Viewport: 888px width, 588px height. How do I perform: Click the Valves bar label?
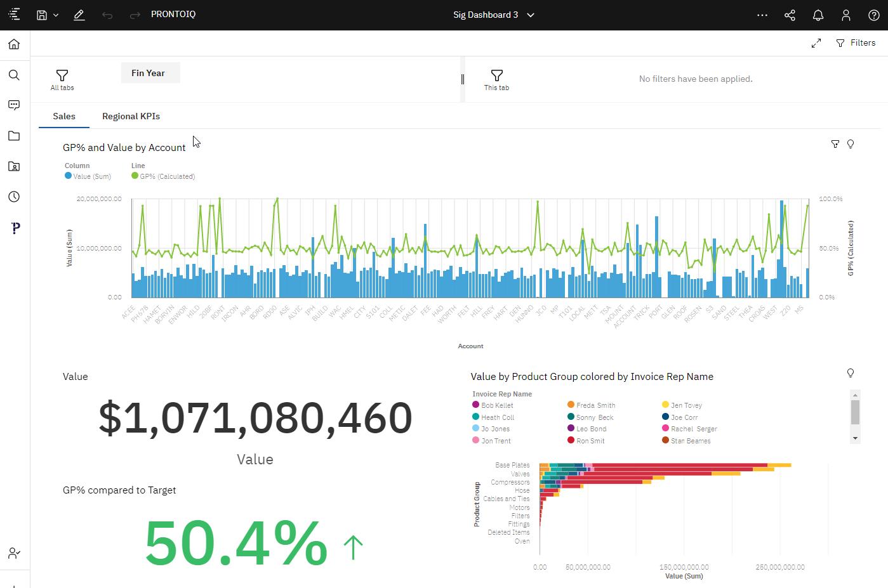pyautogui.click(x=520, y=474)
